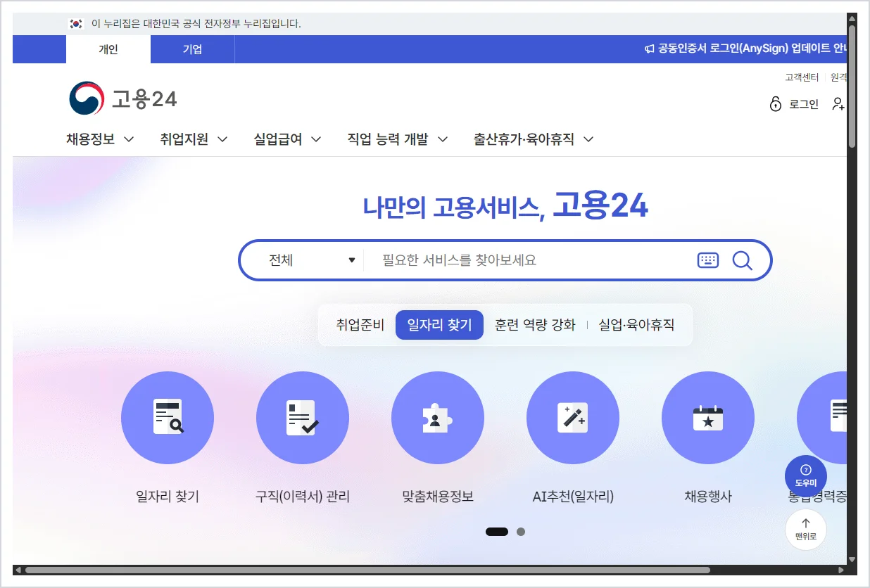
Task: Switch to the 개인 tab
Action: point(108,49)
